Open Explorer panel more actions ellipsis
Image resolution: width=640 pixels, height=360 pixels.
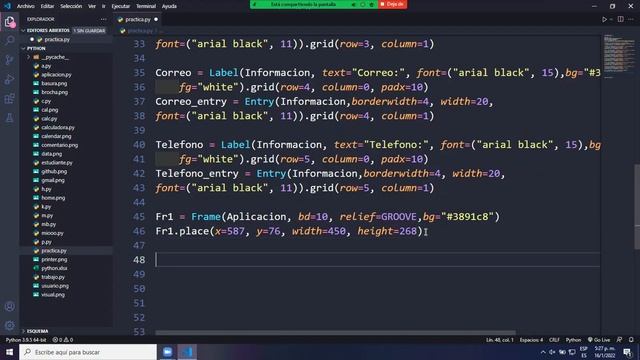pos(103,19)
